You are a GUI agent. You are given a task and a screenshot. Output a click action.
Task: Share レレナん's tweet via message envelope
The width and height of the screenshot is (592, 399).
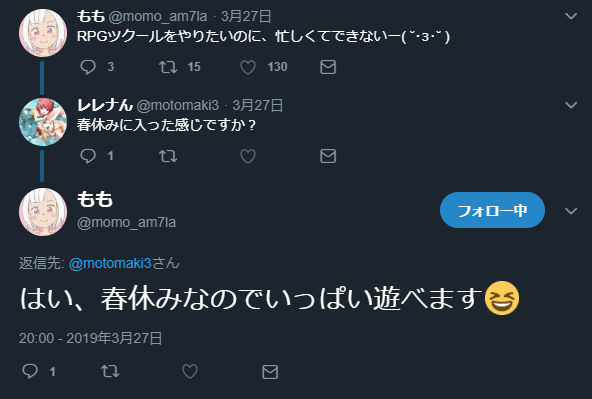pos(328,156)
